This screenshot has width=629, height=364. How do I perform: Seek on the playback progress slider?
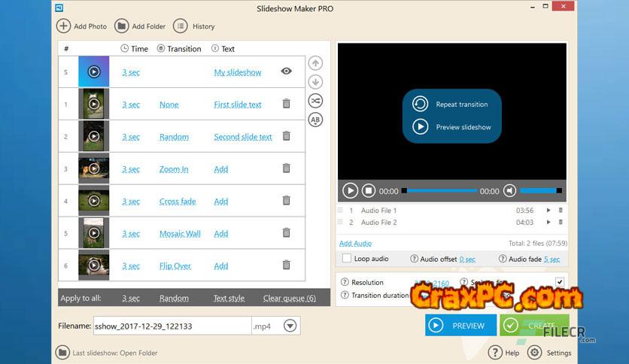tap(439, 191)
